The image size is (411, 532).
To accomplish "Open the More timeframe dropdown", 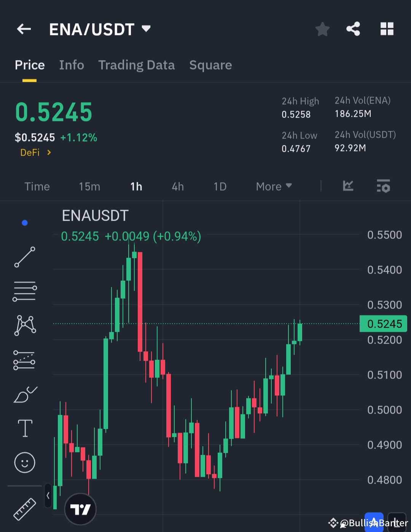I will point(274,186).
